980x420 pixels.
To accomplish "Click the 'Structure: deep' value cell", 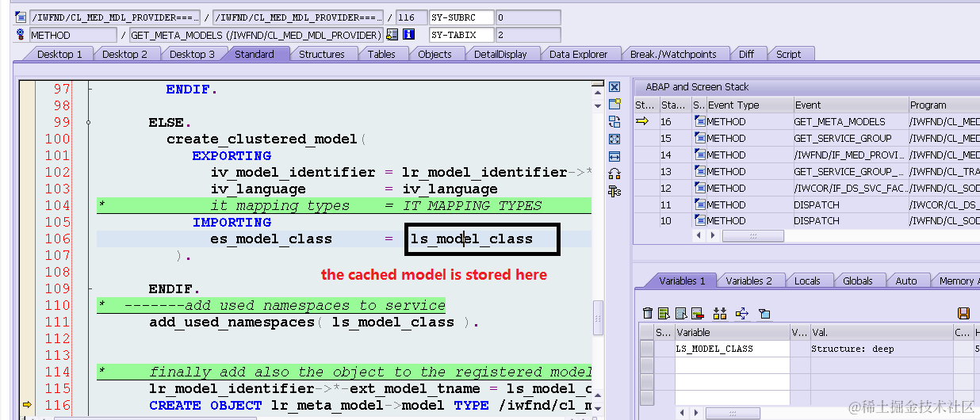I will tap(880, 349).
